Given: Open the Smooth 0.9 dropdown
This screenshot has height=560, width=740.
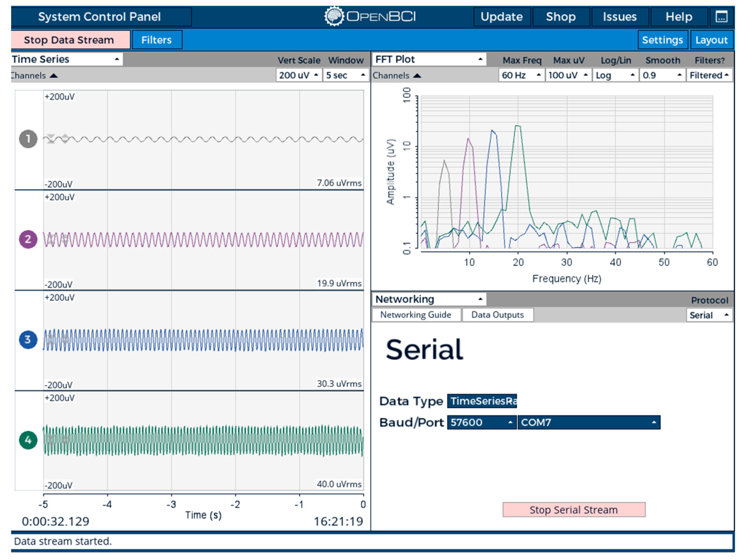Looking at the screenshot, I should click(x=662, y=75).
